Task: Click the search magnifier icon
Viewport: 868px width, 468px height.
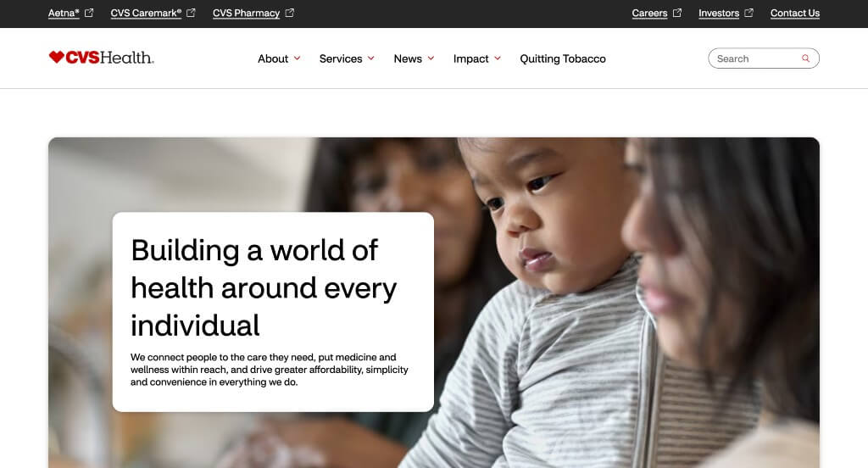Action: point(805,58)
